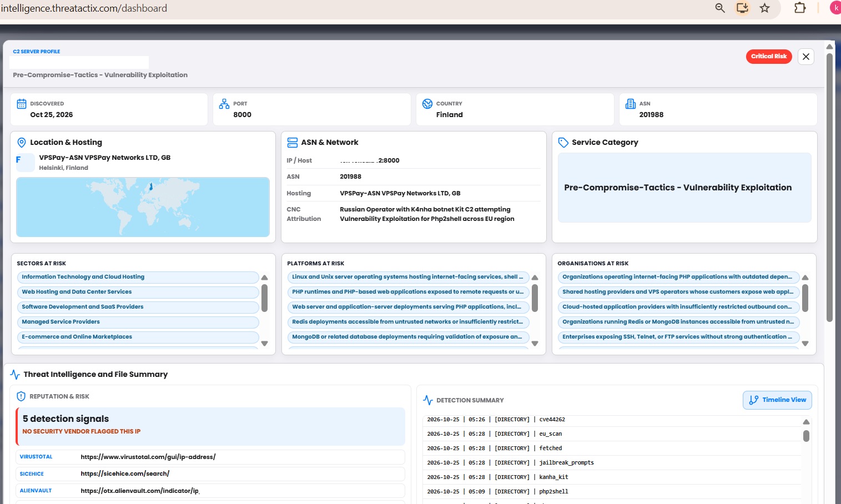The width and height of the screenshot is (841, 504).
Task: Click the Location & Hosting pin icon
Action: (x=22, y=143)
